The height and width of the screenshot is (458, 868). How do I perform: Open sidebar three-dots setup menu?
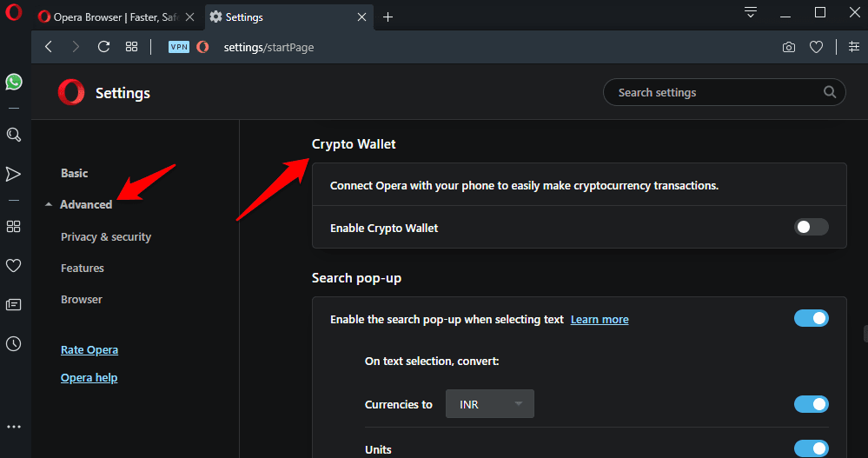(14, 427)
